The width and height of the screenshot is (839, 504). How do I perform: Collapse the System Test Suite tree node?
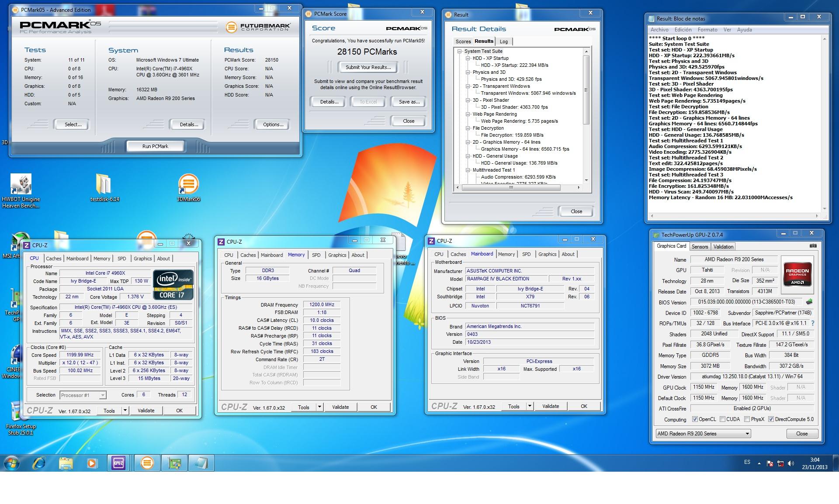point(460,51)
